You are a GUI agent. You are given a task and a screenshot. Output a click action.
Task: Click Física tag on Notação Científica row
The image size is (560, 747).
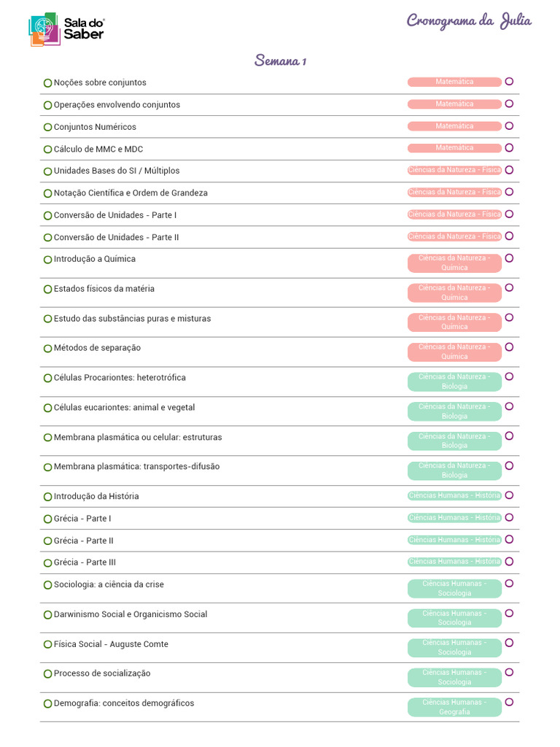tap(454, 193)
